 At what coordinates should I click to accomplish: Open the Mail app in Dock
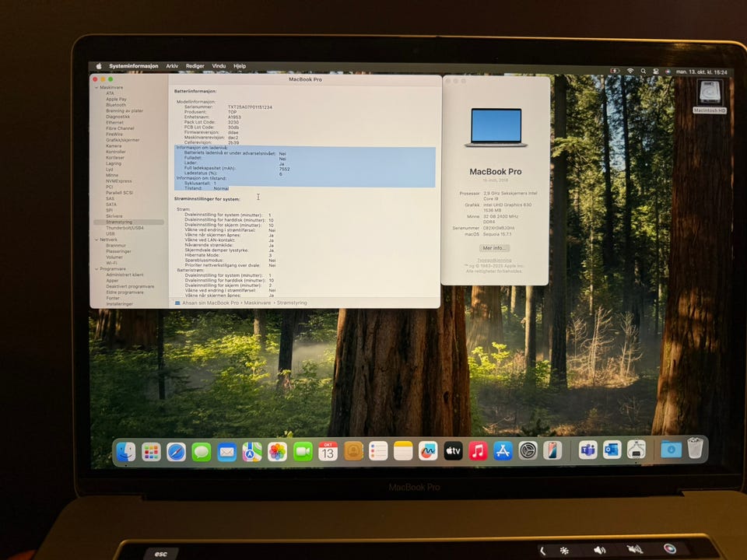[x=226, y=451]
